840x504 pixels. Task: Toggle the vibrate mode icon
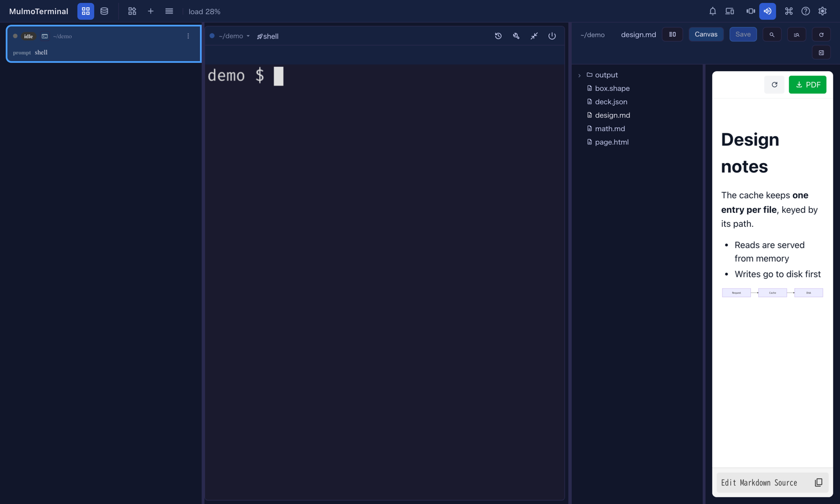[750, 11]
